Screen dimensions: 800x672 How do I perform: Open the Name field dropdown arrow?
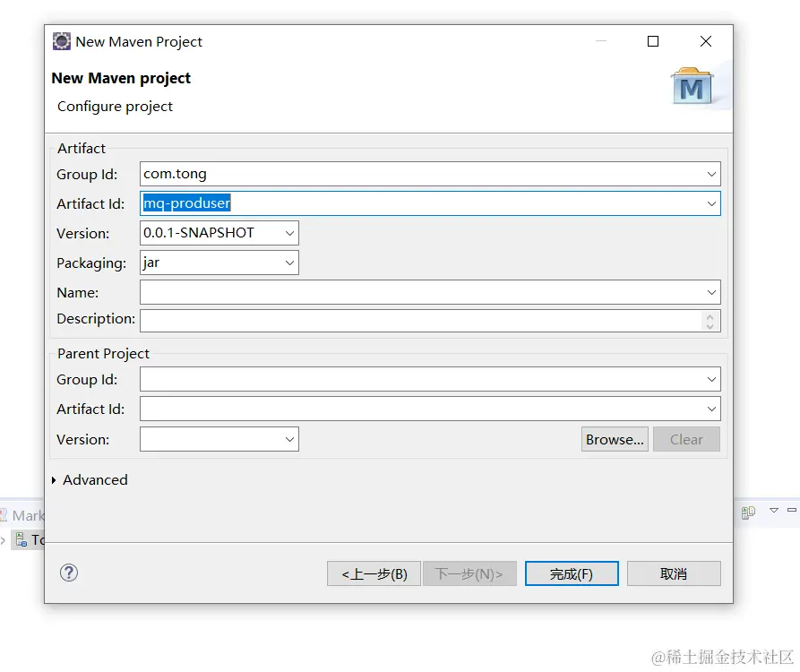[x=711, y=292]
